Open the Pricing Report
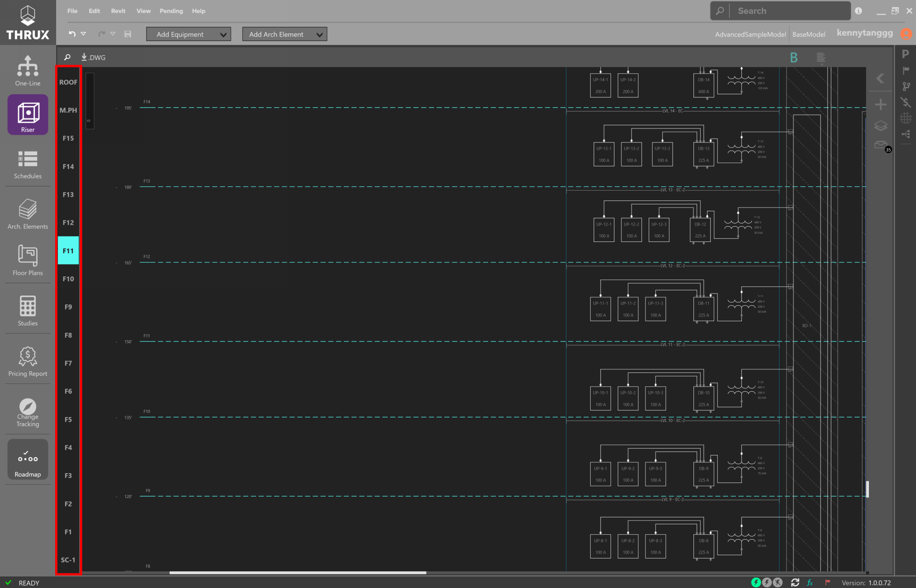The width and height of the screenshot is (916, 588). (x=28, y=361)
